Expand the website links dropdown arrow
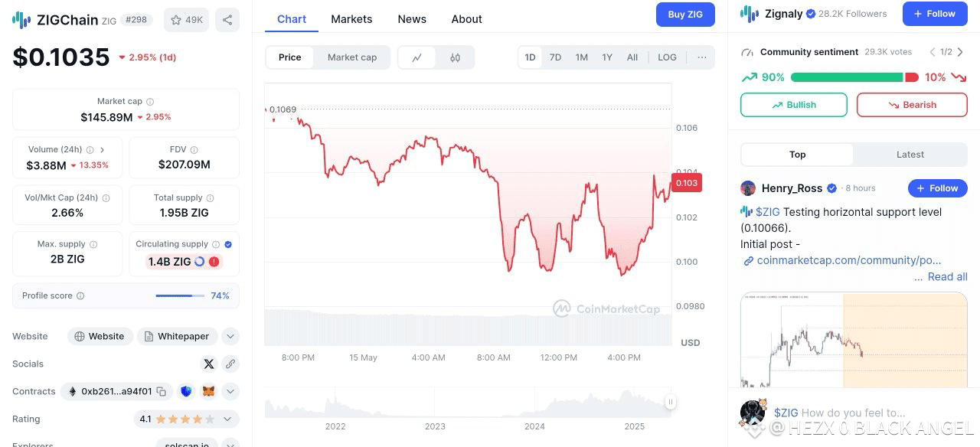This screenshot has width=980, height=447. tap(230, 336)
